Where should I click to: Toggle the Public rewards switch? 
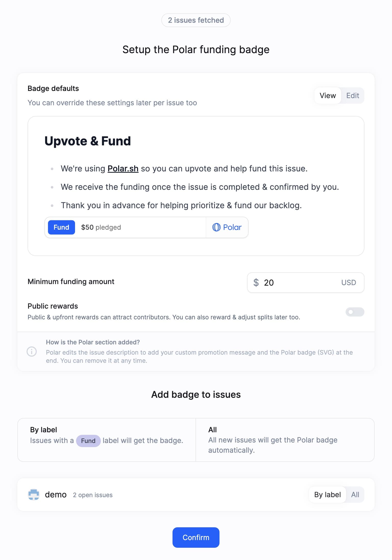(x=355, y=312)
